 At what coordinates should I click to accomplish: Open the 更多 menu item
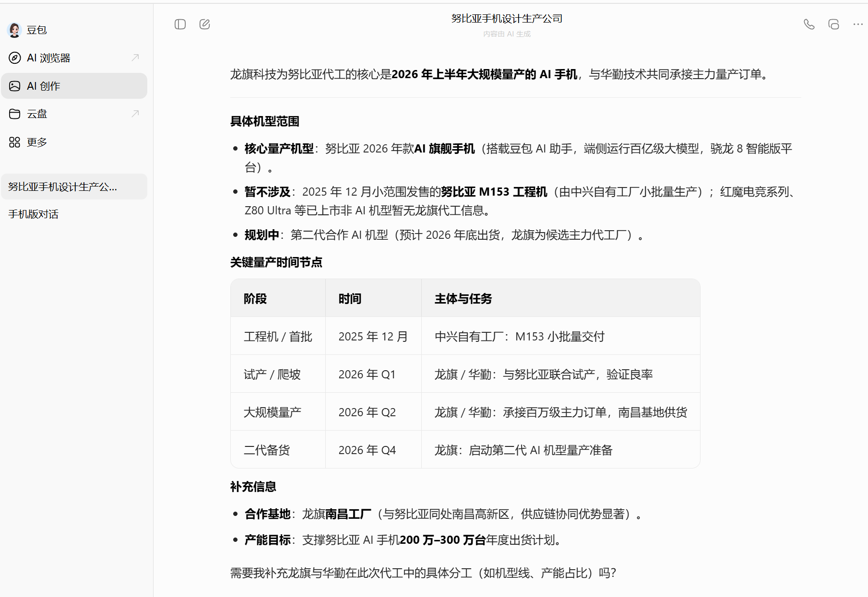click(x=74, y=142)
